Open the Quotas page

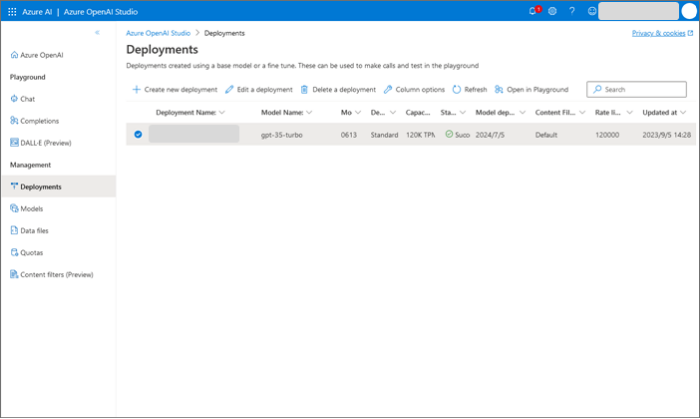pyautogui.click(x=26, y=253)
